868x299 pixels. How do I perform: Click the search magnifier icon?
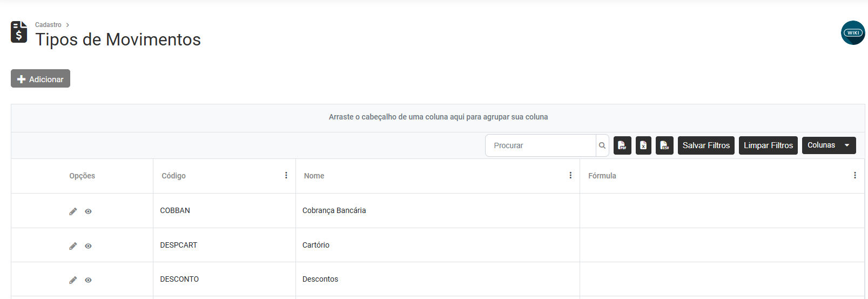click(602, 145)
